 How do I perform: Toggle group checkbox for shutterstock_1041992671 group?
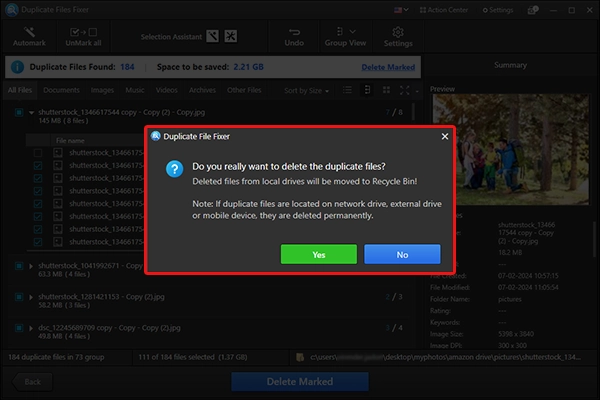point(19,266)
